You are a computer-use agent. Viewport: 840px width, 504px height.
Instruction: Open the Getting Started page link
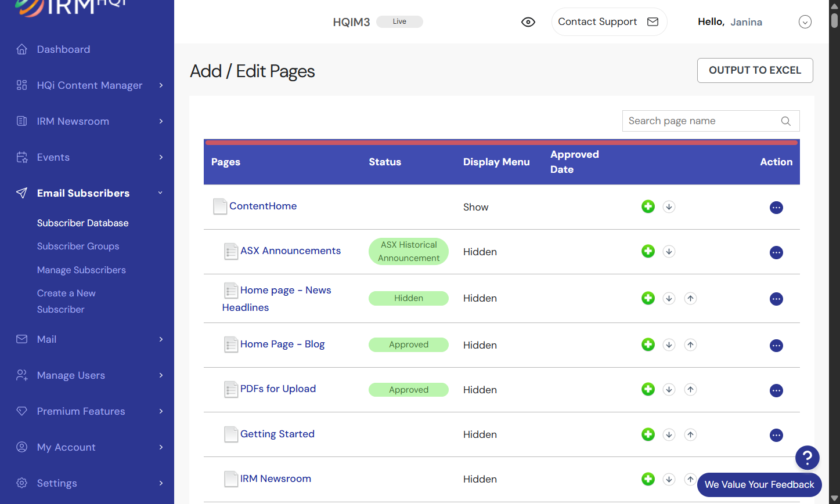[277, 434]
